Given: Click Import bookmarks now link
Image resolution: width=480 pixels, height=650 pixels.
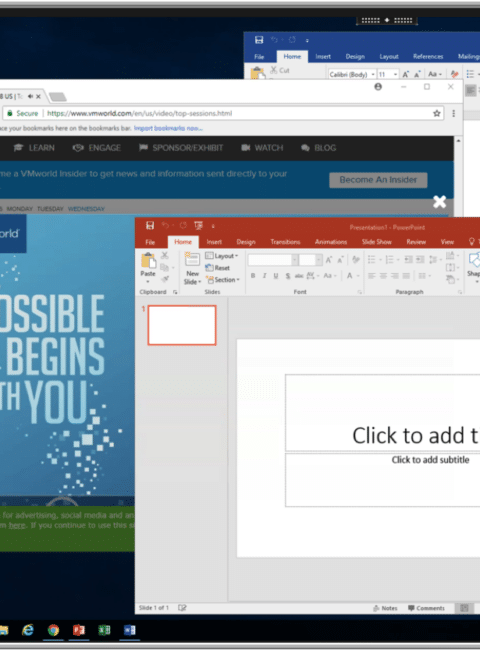Looking at the screenshot, I should (168, 128).
